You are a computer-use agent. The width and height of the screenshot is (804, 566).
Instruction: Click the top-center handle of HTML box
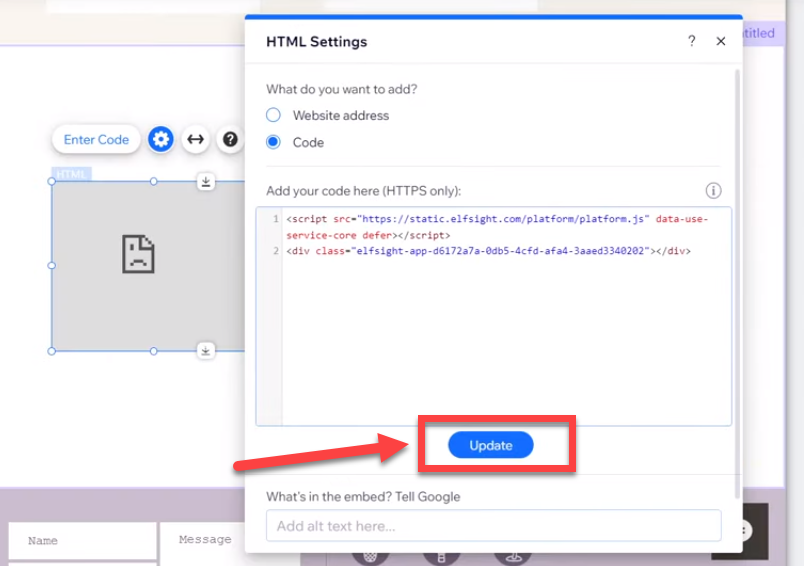pyautogui.click(x=153, y=181)
